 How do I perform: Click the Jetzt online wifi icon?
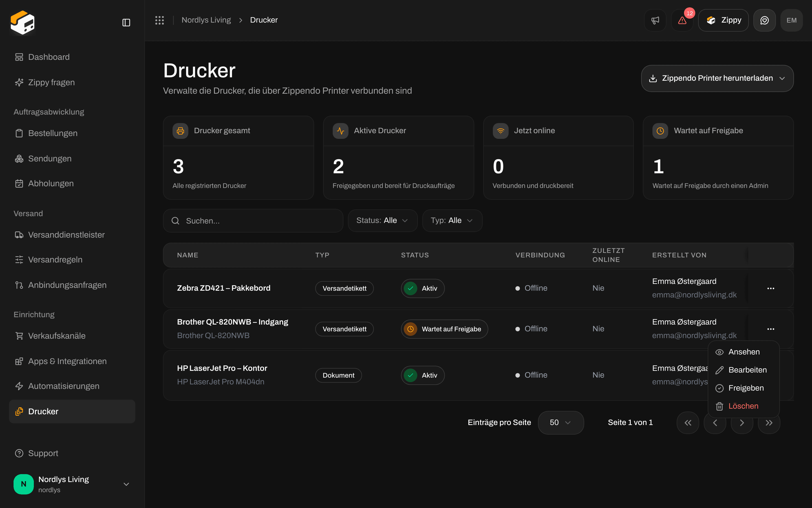(500, 131)
